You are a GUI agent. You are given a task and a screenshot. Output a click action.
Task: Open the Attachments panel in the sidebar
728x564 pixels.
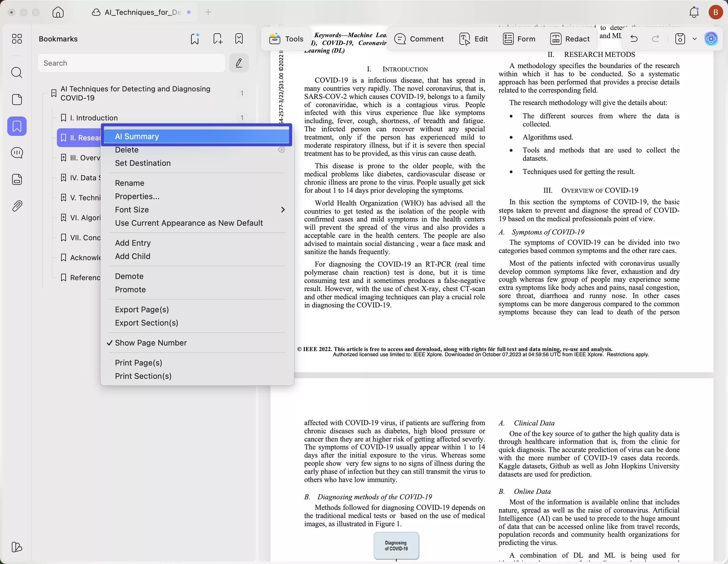point(17,206)
